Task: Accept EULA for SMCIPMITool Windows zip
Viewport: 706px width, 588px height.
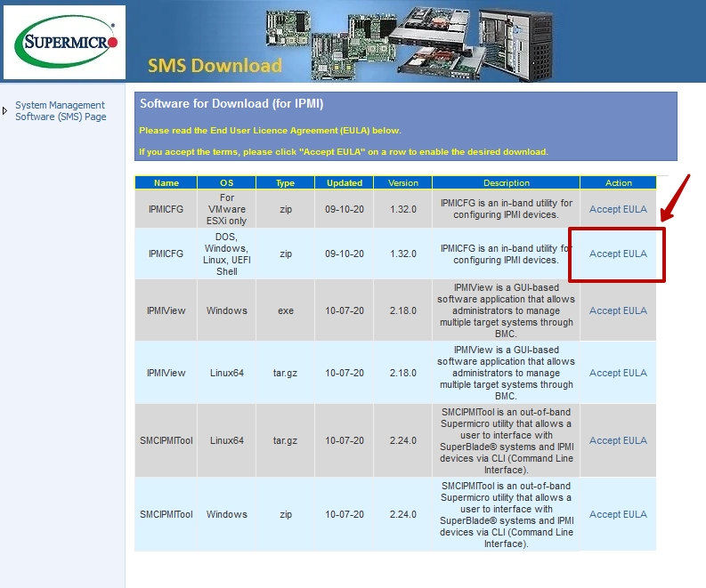Action: (618, 514)
